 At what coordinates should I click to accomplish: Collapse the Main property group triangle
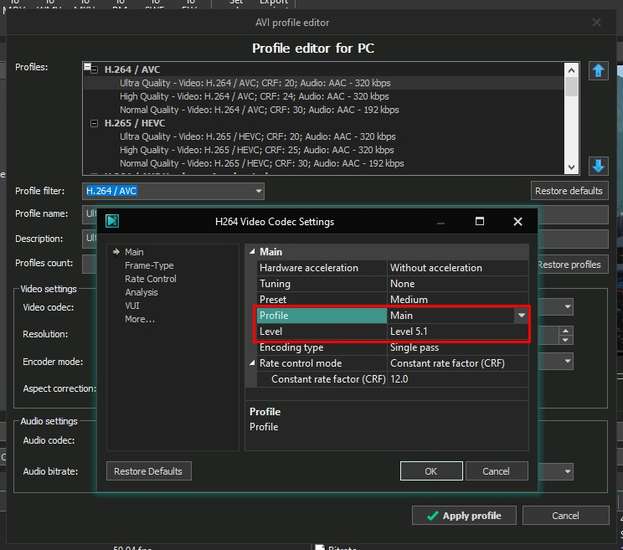(x=252, y=252)
